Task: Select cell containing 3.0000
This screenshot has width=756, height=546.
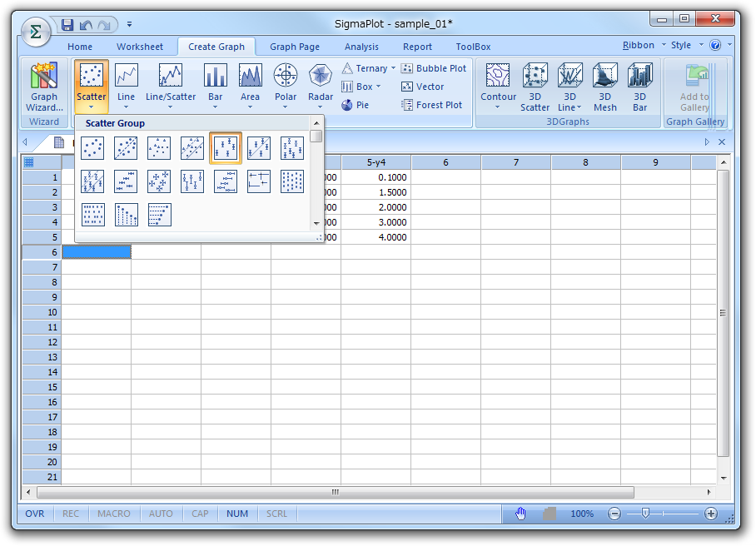Action: [x=376, y=222]
